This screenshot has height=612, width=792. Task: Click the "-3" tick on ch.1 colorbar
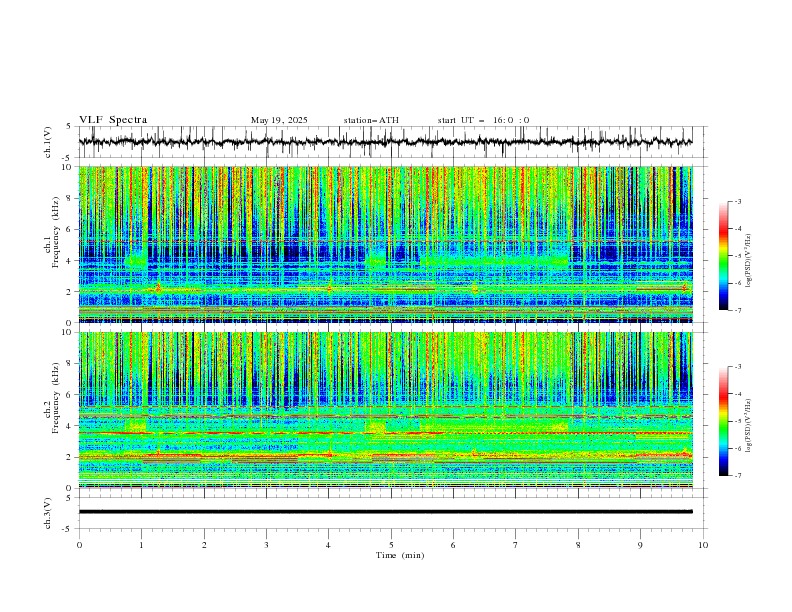click(737, 201)
